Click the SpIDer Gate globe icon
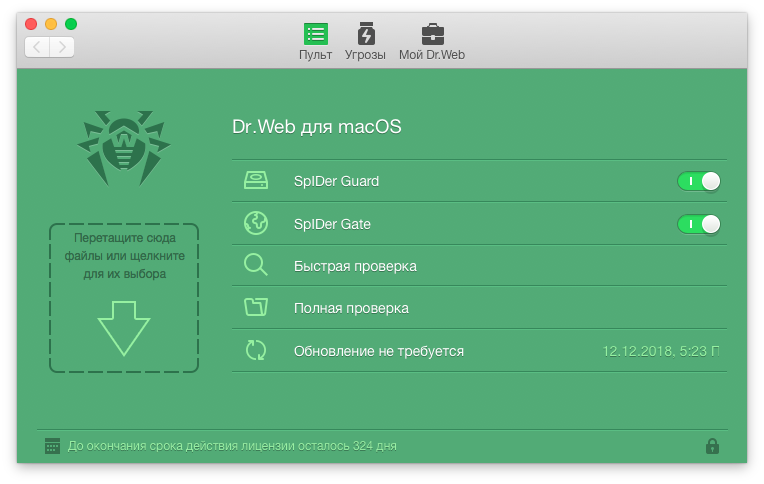The height and width of the screenshot is (484, 764). [x=256, y=223]
